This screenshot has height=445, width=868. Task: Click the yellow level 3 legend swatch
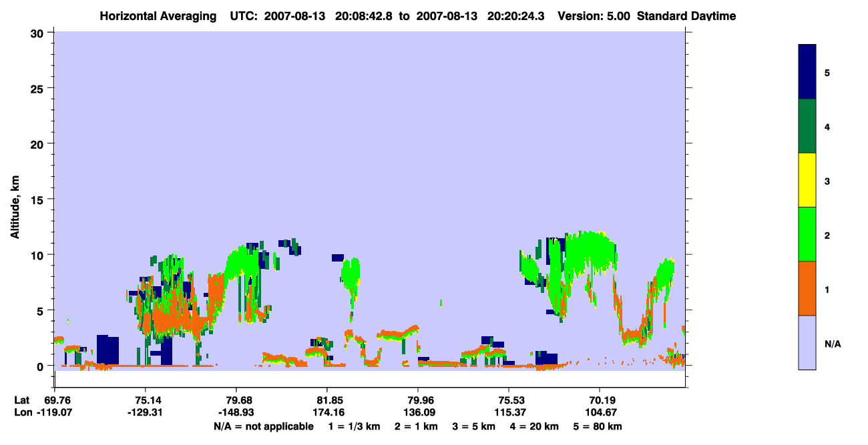point(807,180)
